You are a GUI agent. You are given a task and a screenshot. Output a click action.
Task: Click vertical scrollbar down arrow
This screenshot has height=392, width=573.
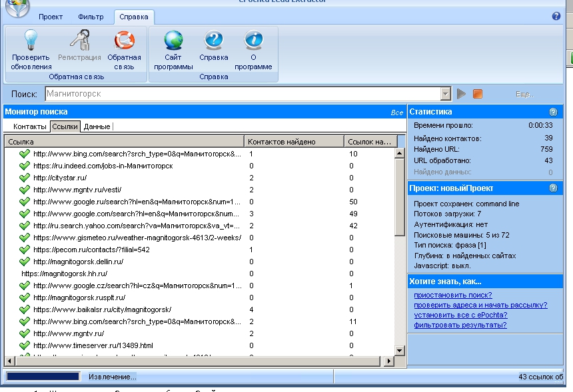point(399,351)
